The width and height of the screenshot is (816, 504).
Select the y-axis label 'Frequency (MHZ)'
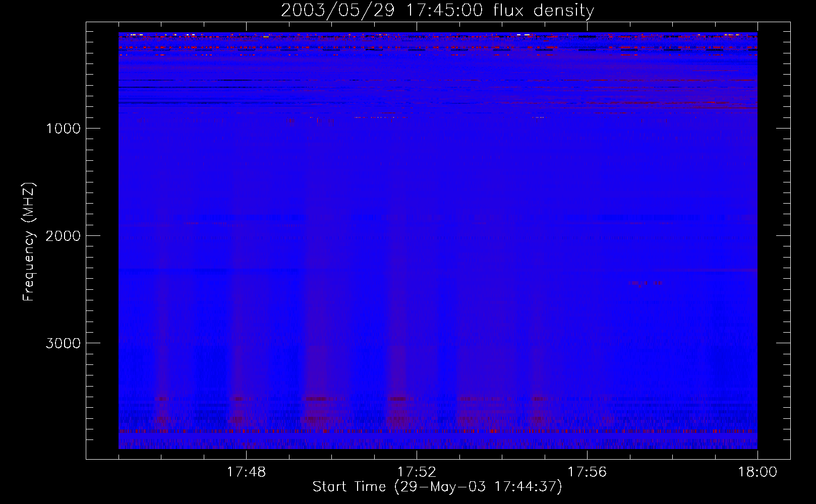(x=29, y=242)
